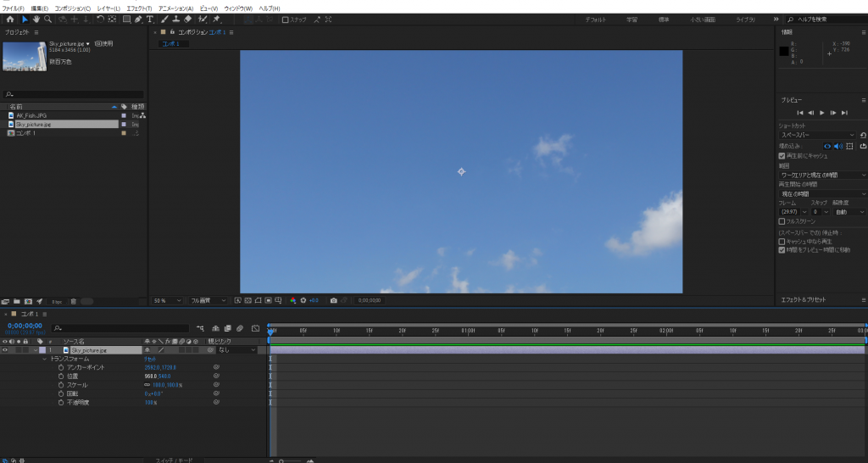
Task: Click the frame blending icon in timeline
Action: coord(227,328)
